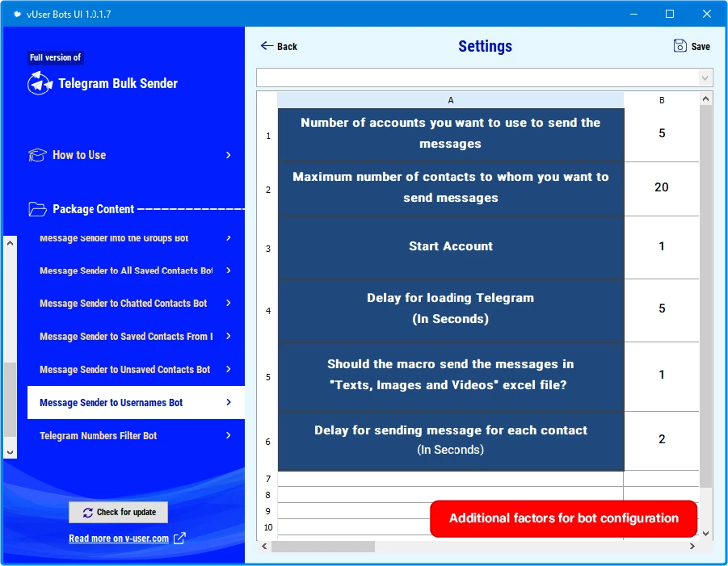Save the settings

pos(692,46)
